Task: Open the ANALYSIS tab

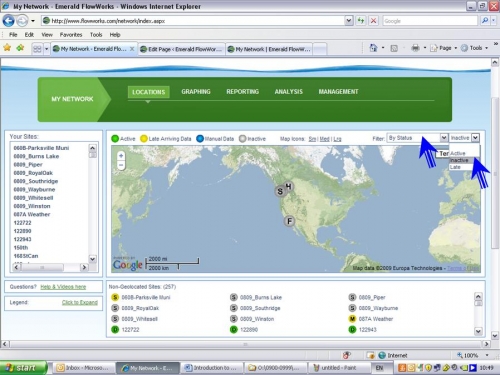Action: point(289,92)
